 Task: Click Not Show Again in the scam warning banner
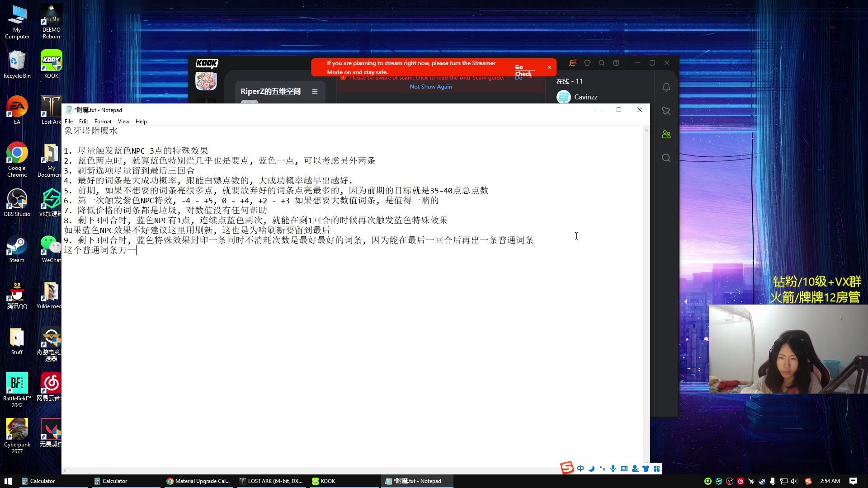430,86
